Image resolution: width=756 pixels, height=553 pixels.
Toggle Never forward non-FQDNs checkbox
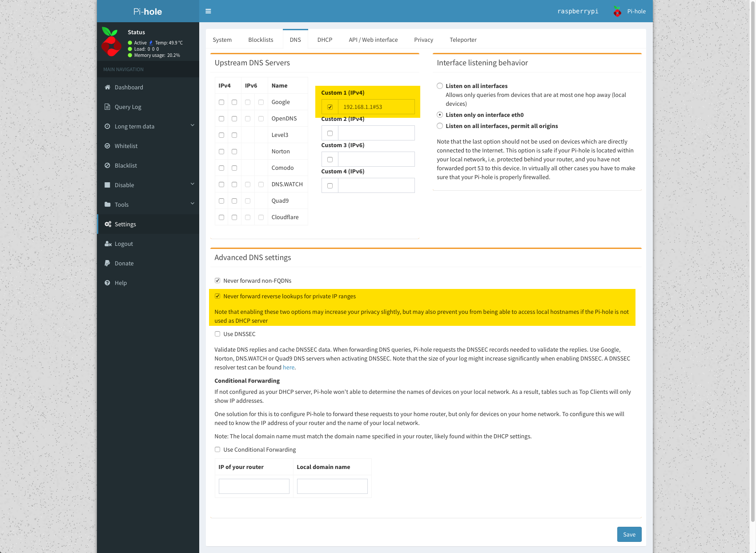(217, 281)
